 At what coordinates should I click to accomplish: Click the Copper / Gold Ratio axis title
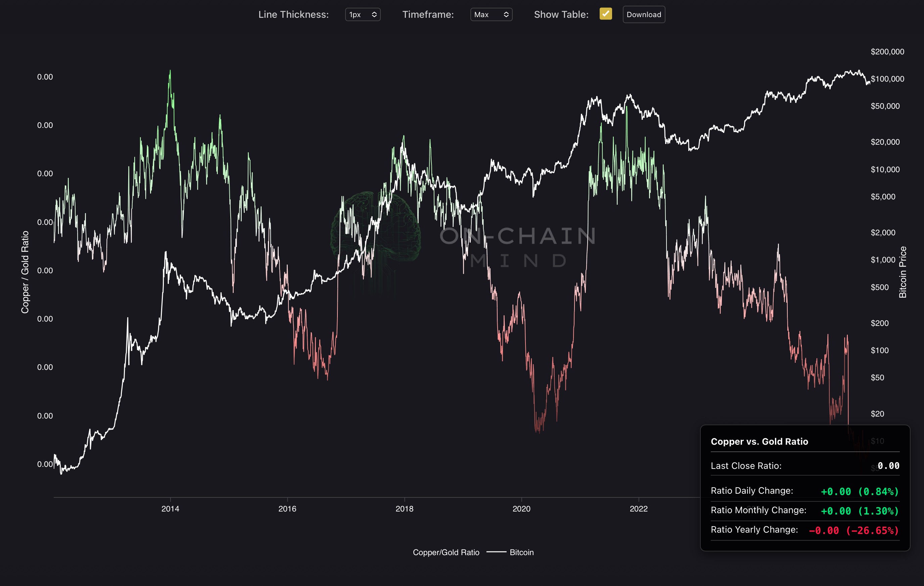point(25,272)
